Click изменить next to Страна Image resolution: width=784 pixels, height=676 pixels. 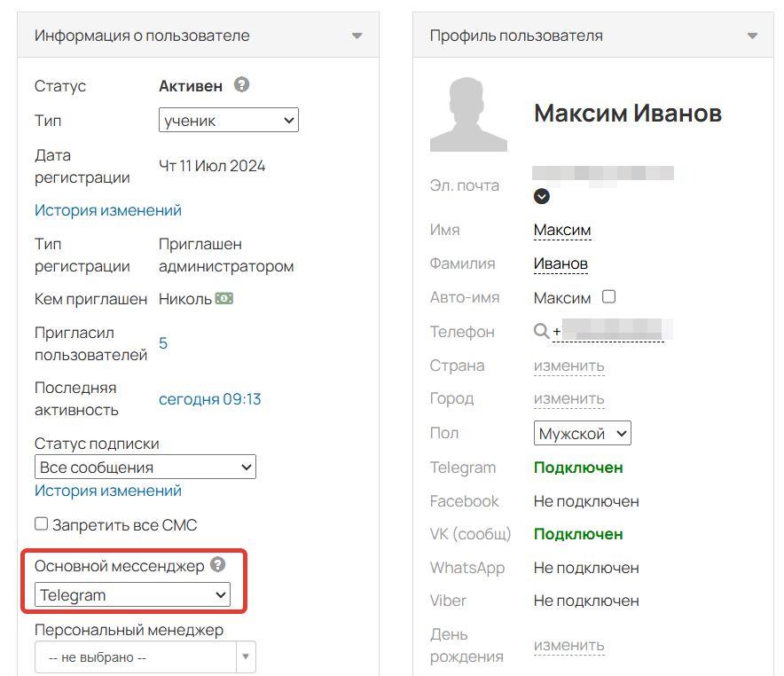(568, 365)
